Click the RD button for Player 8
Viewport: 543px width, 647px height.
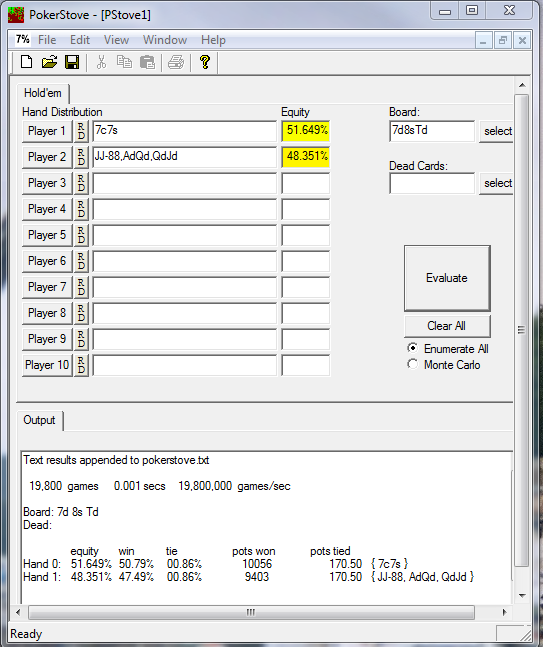[81, 313]
